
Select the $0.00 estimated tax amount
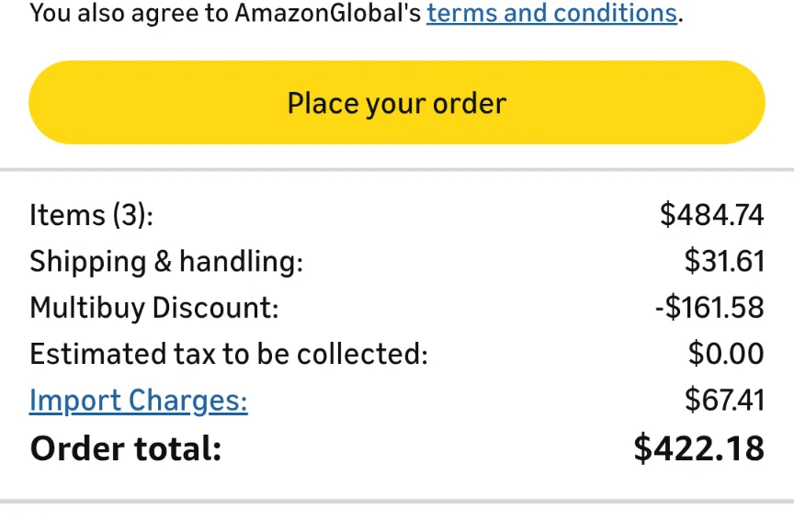pos(725,354)
